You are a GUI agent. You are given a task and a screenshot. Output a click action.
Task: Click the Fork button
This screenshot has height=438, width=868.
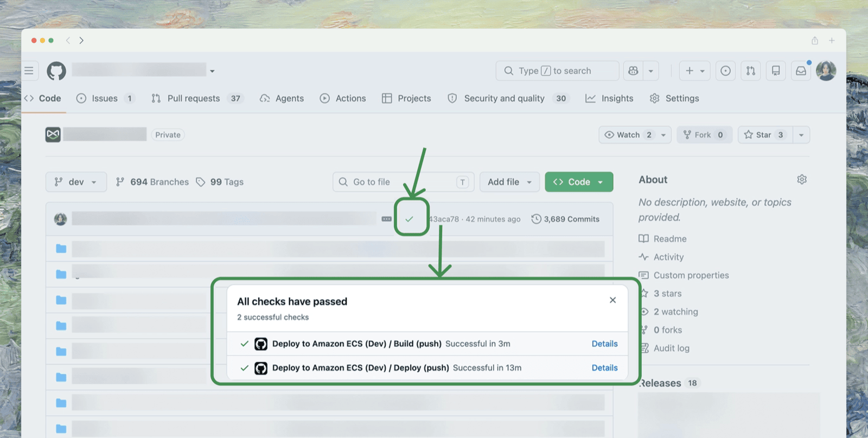click(704, 135)
